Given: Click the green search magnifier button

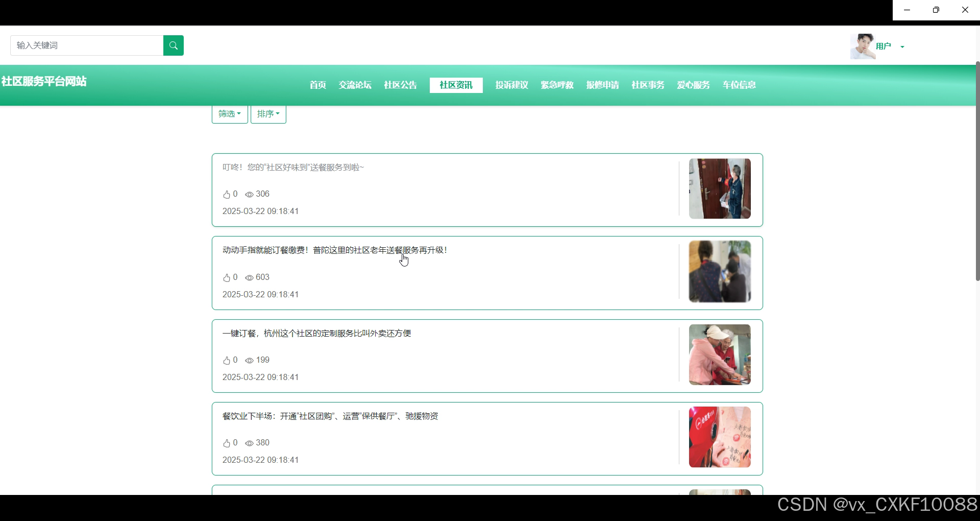Looking at the screenshot, I should [x=174, y=45].
